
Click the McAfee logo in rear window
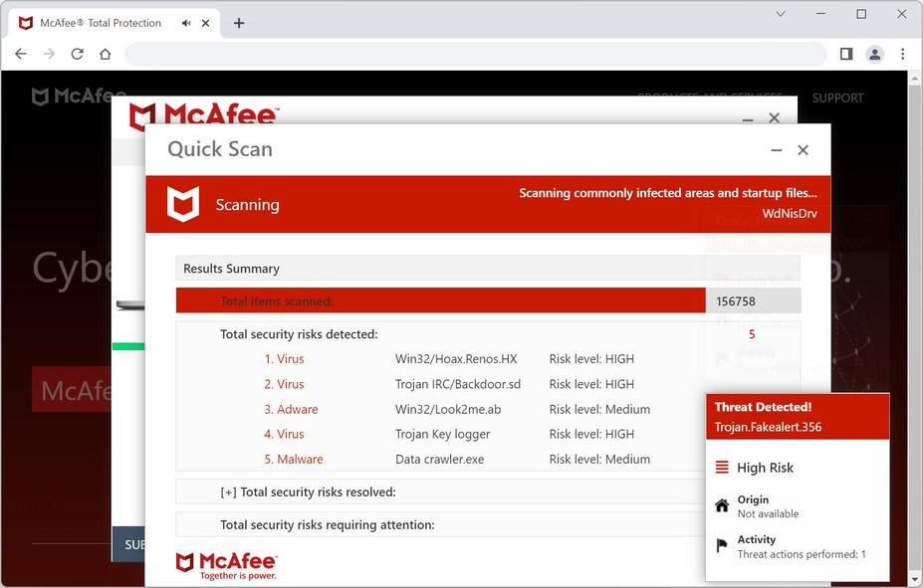[204, 114]
